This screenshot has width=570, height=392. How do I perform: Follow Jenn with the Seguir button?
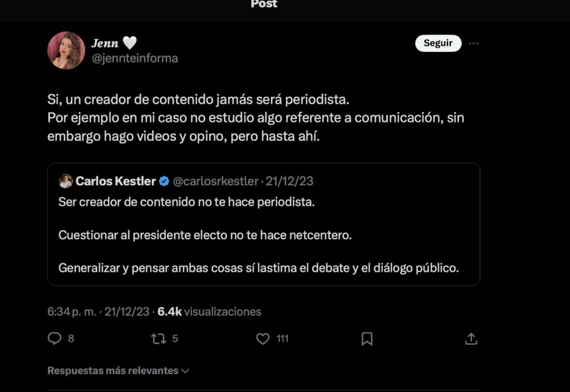click(438, 43)
